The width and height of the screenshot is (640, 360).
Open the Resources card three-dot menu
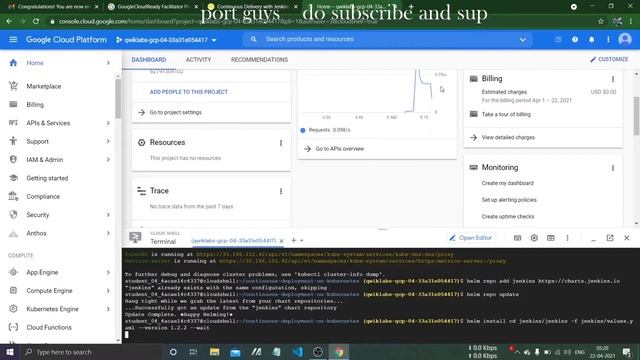pyautogui.click(x=281, y=143)
